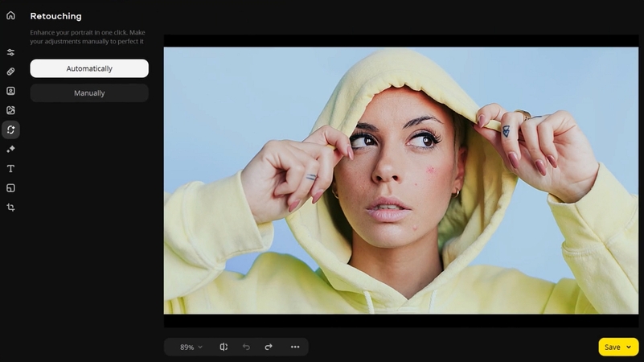Open the sparkle effects tool icon
644x362 pixels.
[10, 149]
